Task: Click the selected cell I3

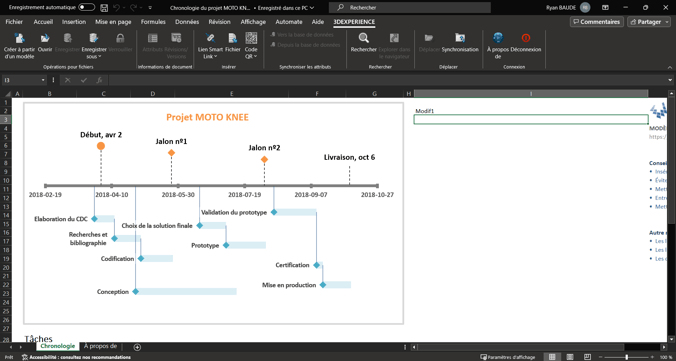Action: pos(531,119)
